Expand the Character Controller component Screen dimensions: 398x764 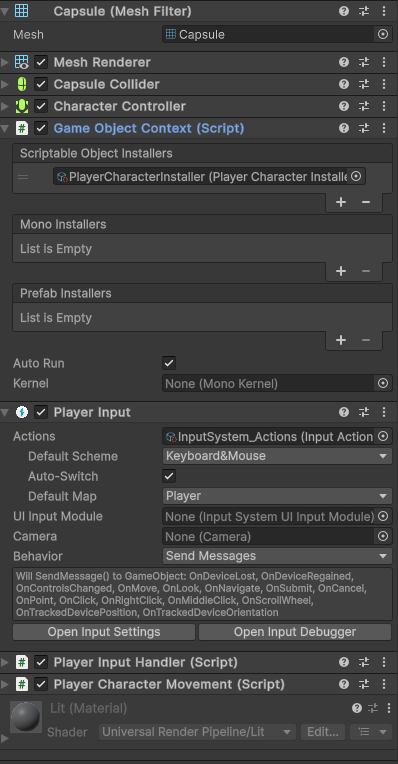pyautogui.click(x=5, y=106)
